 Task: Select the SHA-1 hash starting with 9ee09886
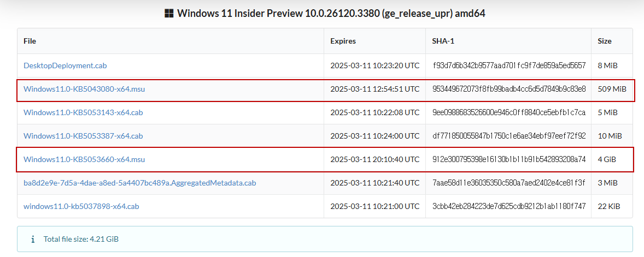(x=510, y=112)
